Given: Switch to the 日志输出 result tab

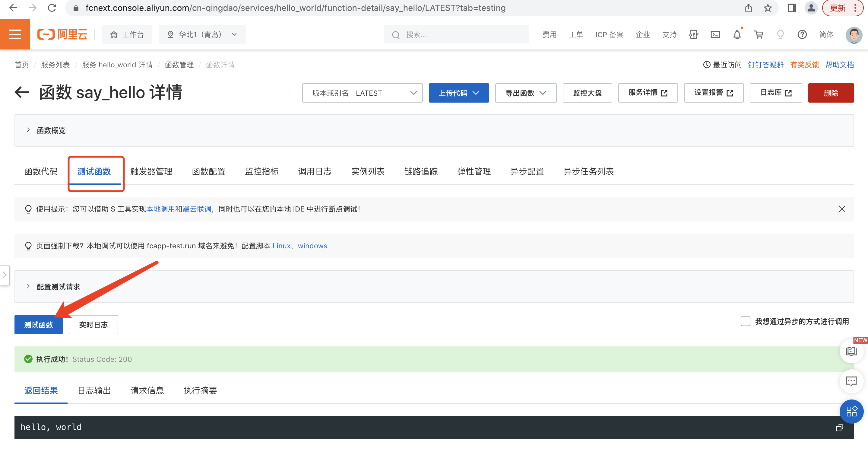Looking at the screenshot, I should (94, 391).
